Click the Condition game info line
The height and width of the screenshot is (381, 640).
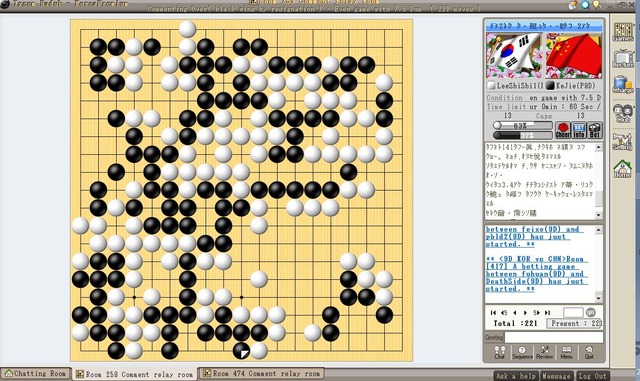coord(544,98)
